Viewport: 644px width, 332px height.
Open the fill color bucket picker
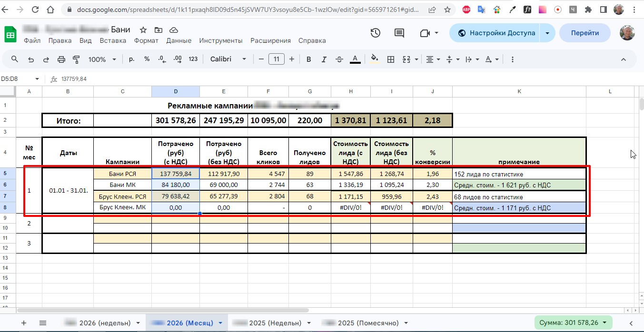[375, 59]
